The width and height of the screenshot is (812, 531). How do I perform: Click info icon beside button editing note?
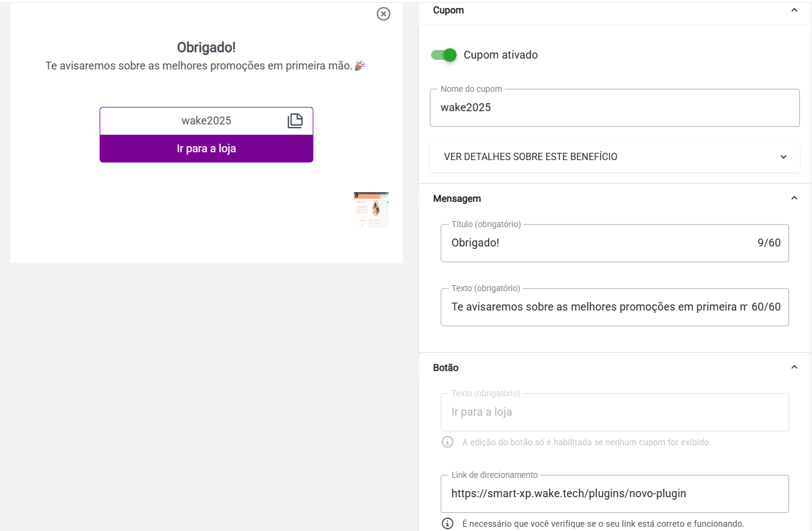coord(447,442)
